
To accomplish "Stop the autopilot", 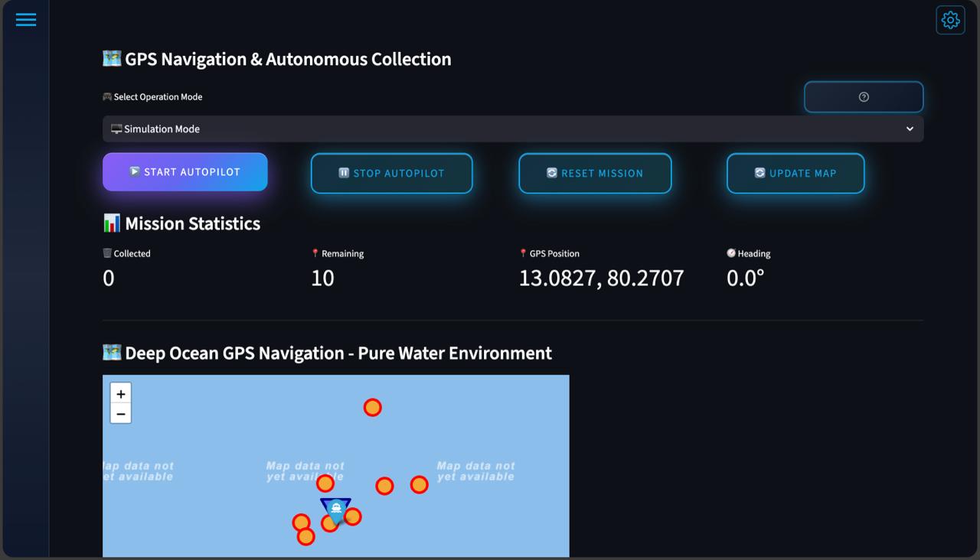I will (391, 174).
